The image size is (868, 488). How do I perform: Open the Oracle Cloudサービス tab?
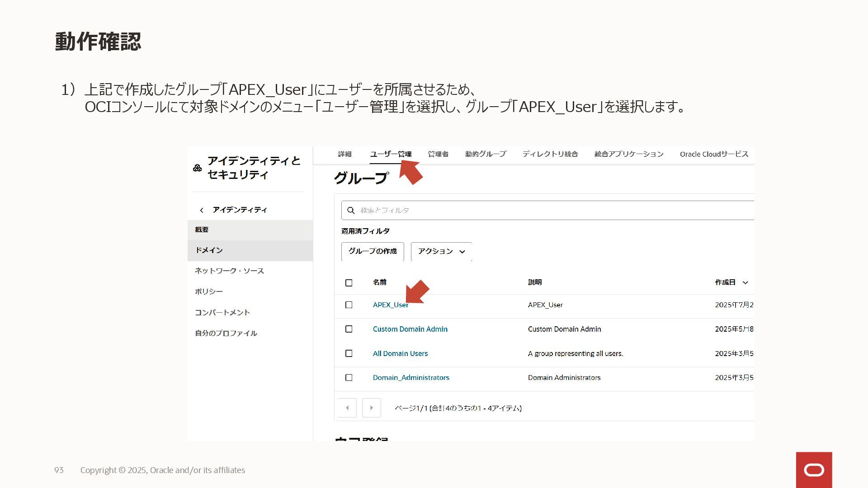coord(714,154)
